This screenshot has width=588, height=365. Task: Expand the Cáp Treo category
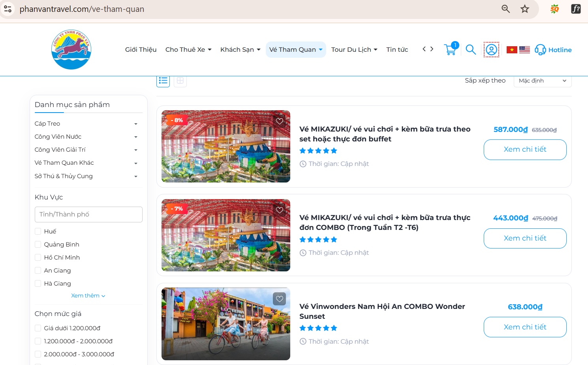click(x=136, y=123)
